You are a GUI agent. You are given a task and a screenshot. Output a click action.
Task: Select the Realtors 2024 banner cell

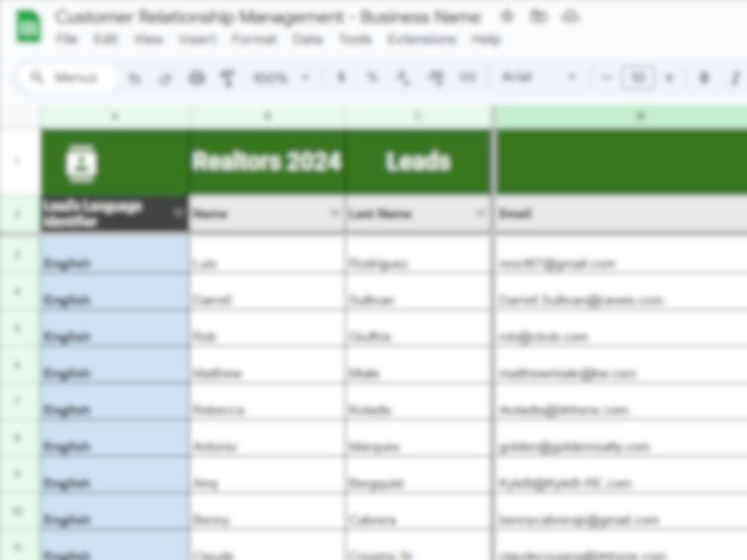click(267, 161)
